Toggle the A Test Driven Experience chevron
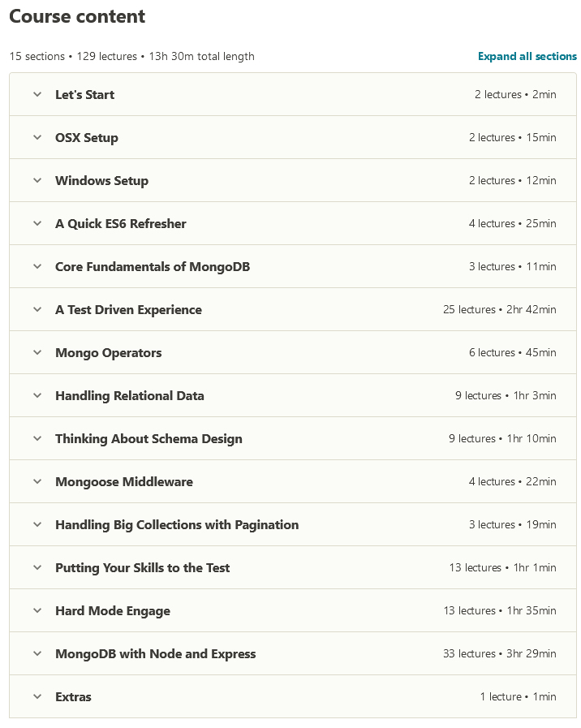The image size is (581, 728). (x=37, y=309)
